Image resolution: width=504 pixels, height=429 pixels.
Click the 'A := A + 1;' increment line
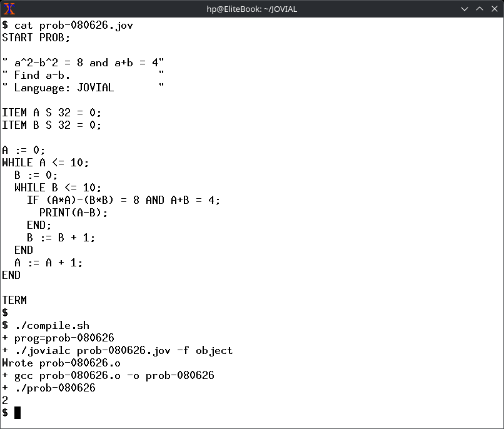49,263
